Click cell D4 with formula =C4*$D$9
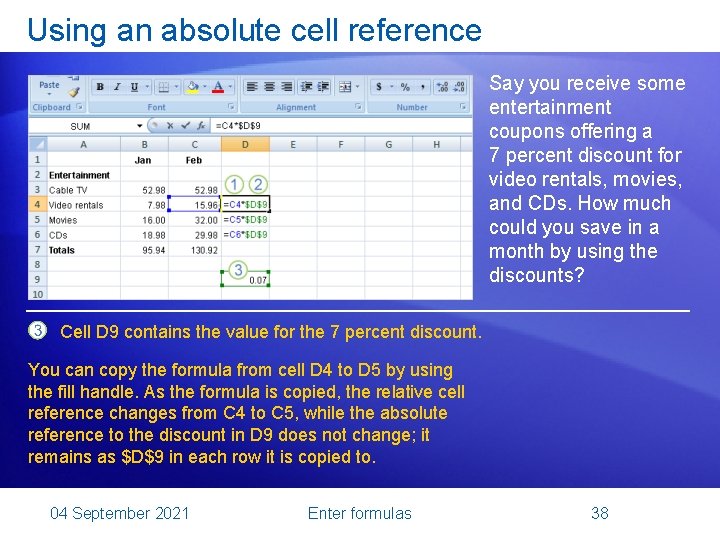720x540 pixels. coord(245,204)
